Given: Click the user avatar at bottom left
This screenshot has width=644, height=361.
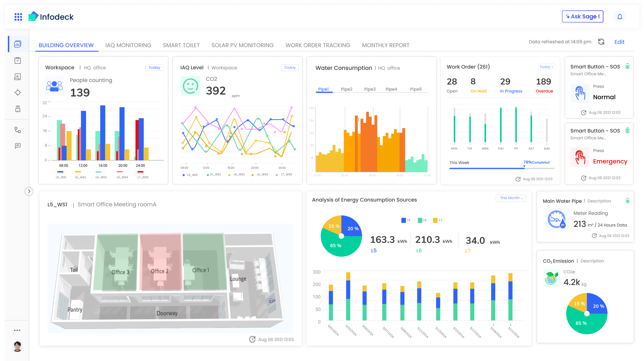Looking at the screenshot, I should 17,346.
